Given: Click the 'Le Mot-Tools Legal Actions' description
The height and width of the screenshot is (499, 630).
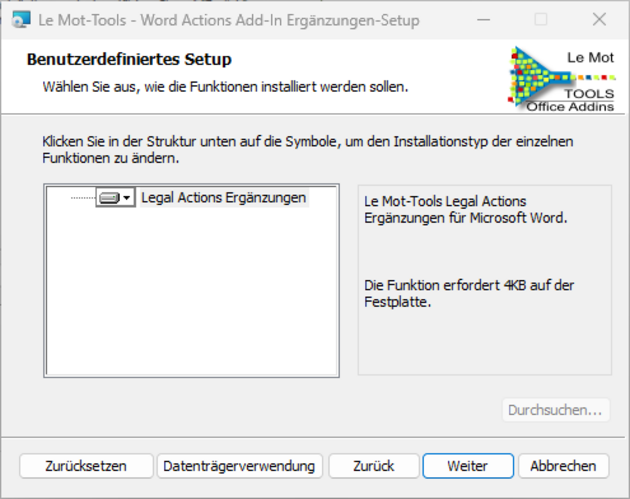Looking at the screenshot, I should click(x=466, y=209).
